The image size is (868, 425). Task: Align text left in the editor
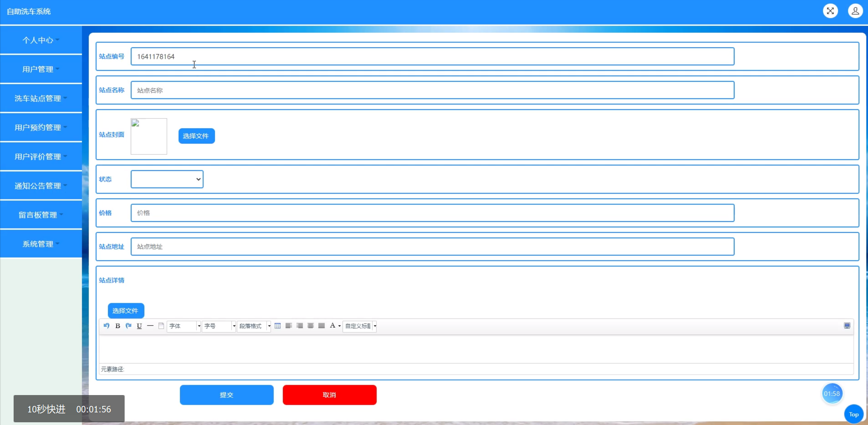288,326
